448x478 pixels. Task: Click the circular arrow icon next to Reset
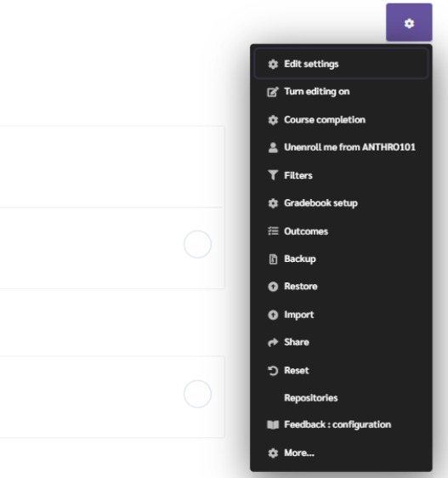pos(273,371)
